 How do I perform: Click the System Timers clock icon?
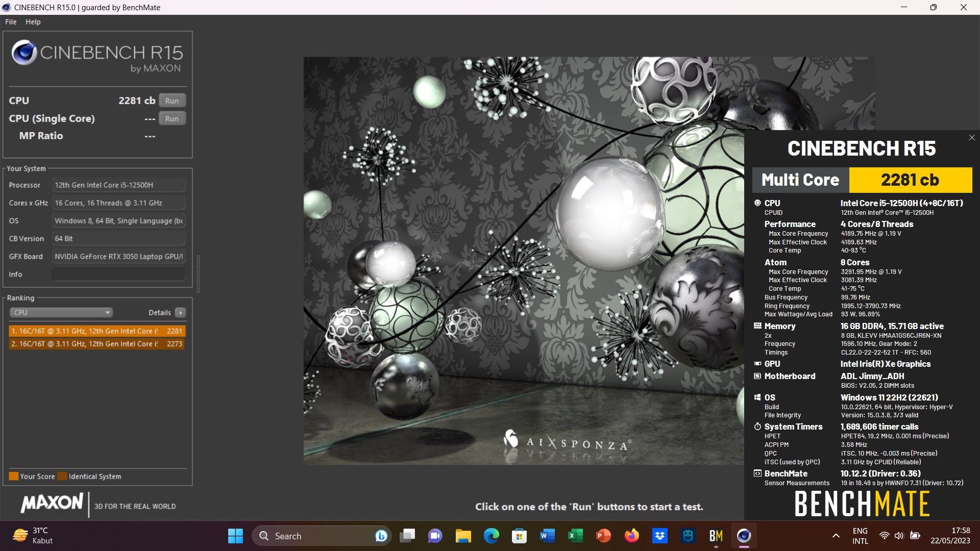(x=757, y=427)
